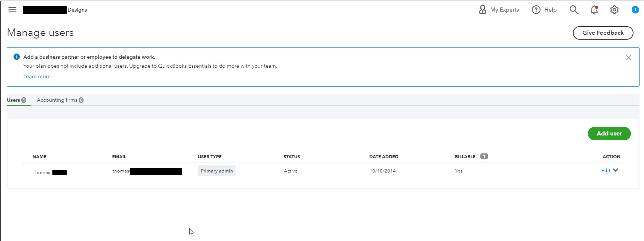Dismiss the upgrade info banner
This screenshot has height=241, width=644.
[x=629, y=58]
